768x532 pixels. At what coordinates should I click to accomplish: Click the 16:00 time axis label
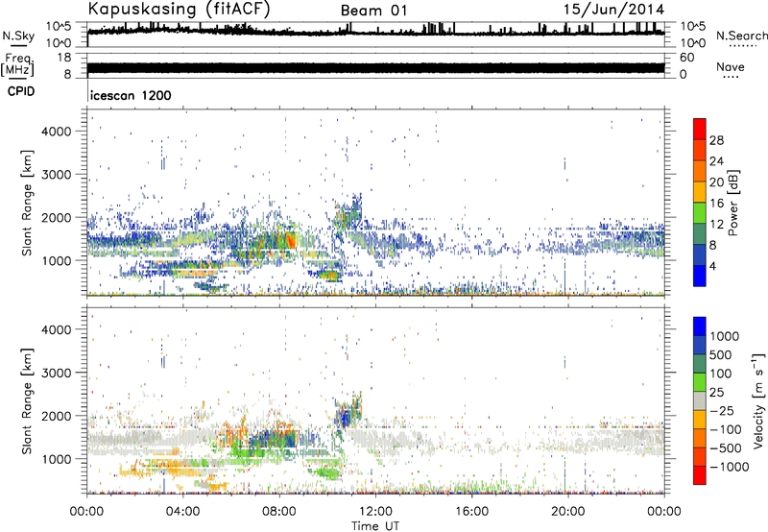coord(471,512)
